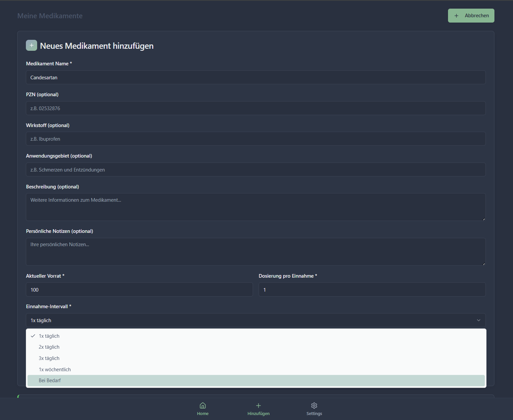Focus the Medikament Name field
Image resolution: width=513 pixels, height=420 pixels.
pos(256,78)
